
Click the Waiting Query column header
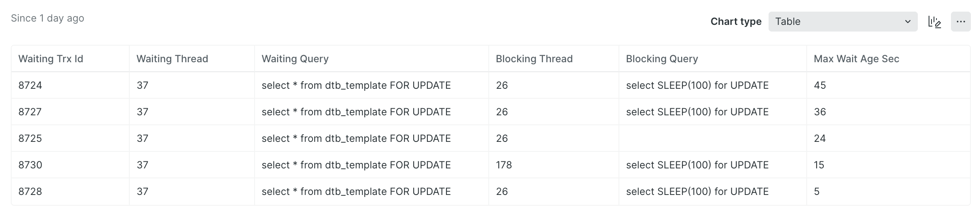tap(295, 59)
